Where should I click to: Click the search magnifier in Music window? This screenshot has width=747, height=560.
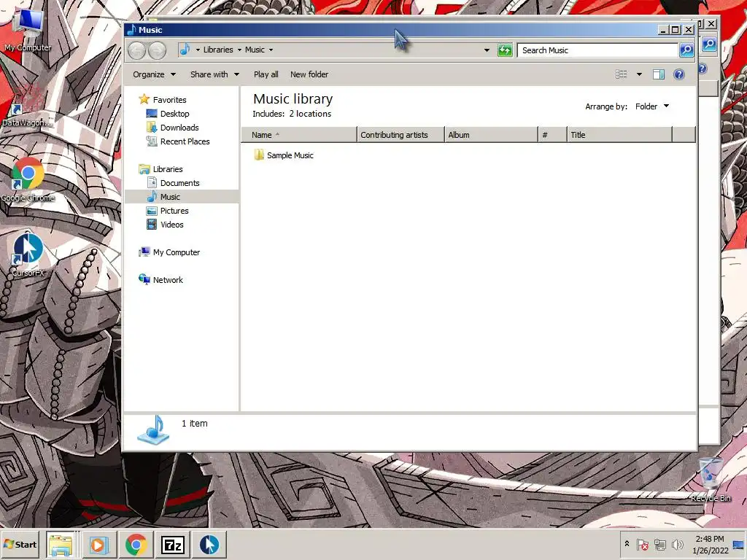686,50
